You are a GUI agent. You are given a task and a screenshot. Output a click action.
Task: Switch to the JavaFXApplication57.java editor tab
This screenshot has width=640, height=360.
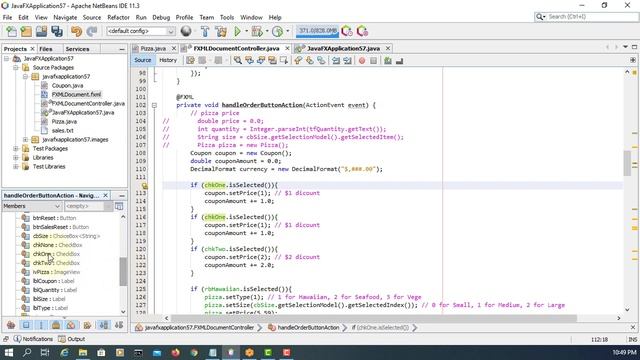pyautogui.click(x=343, y=49)
